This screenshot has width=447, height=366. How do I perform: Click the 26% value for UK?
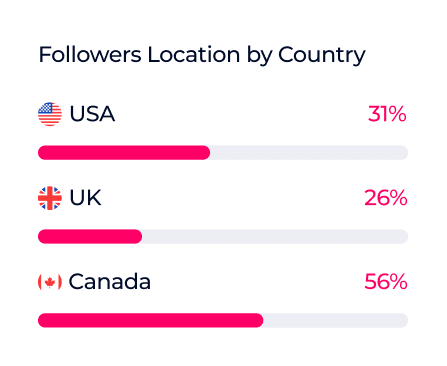click(386, 198)
